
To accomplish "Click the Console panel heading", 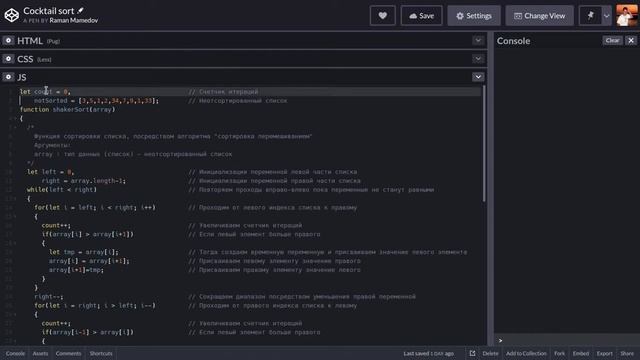I will pos(513,41).
